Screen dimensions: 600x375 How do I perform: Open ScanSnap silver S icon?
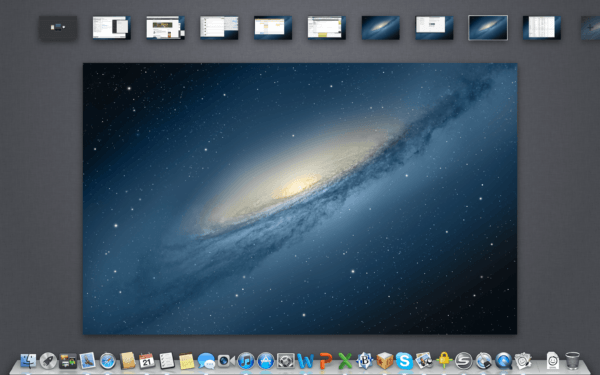click(463, 361)
